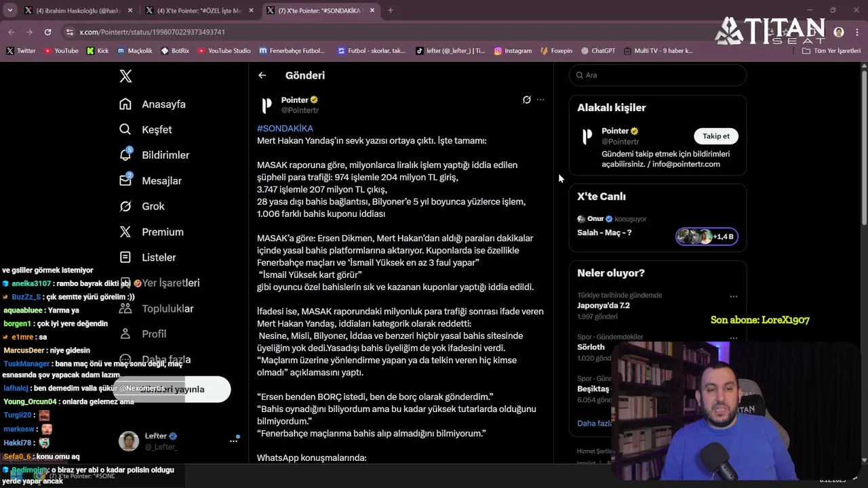Open Sörloth trend options ellipsis
Image resolution: width=868 pixels, height=488 pixels.
pyautogui.click(x=733, y=338)
